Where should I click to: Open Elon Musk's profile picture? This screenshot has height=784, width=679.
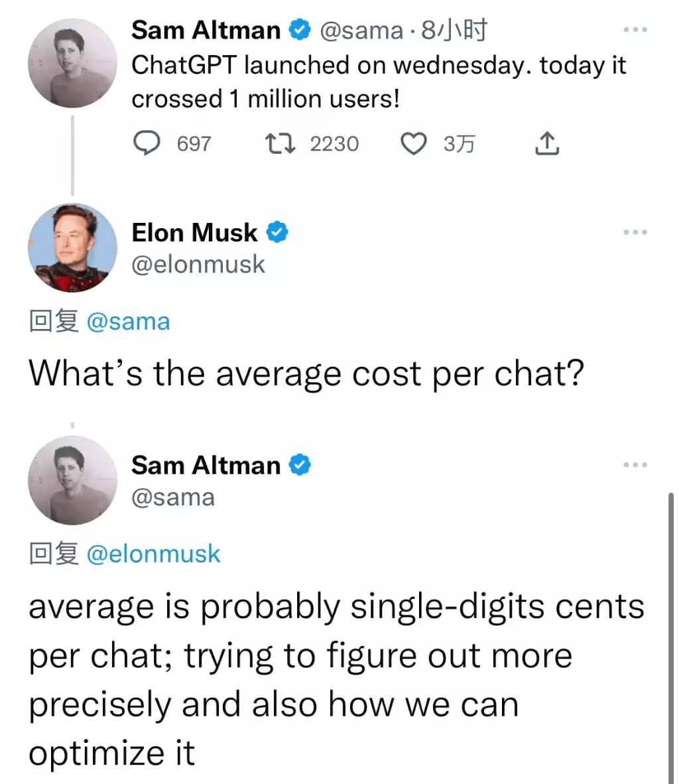tap(72, 247)
